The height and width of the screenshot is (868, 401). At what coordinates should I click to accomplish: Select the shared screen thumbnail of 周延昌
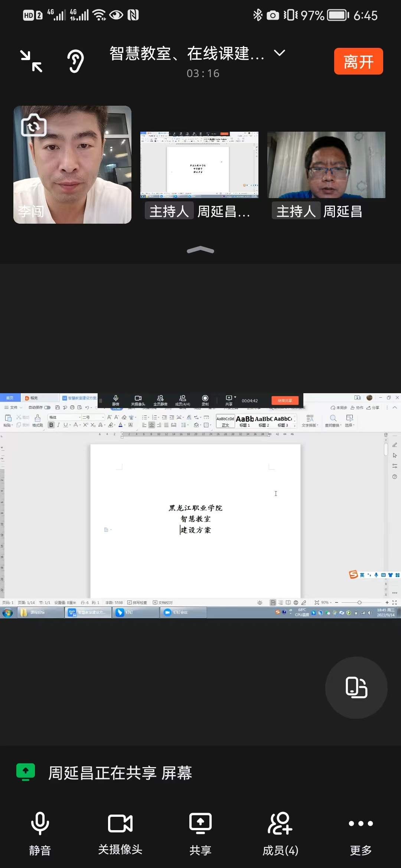[x=199, y=165]
